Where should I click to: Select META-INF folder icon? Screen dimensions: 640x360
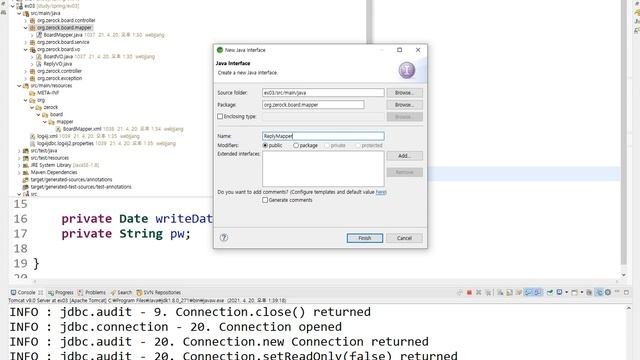(33, 93)
